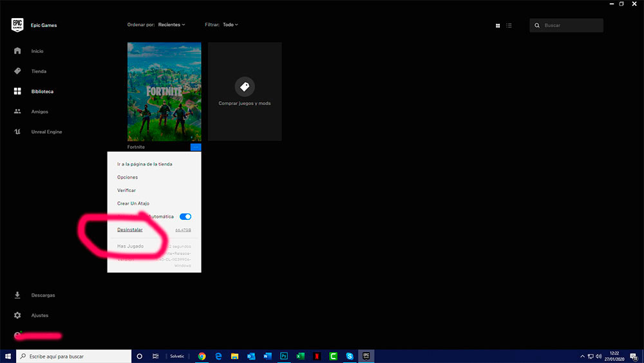
Task: Open Excel from the taskbar
Action: pos(300,356)
